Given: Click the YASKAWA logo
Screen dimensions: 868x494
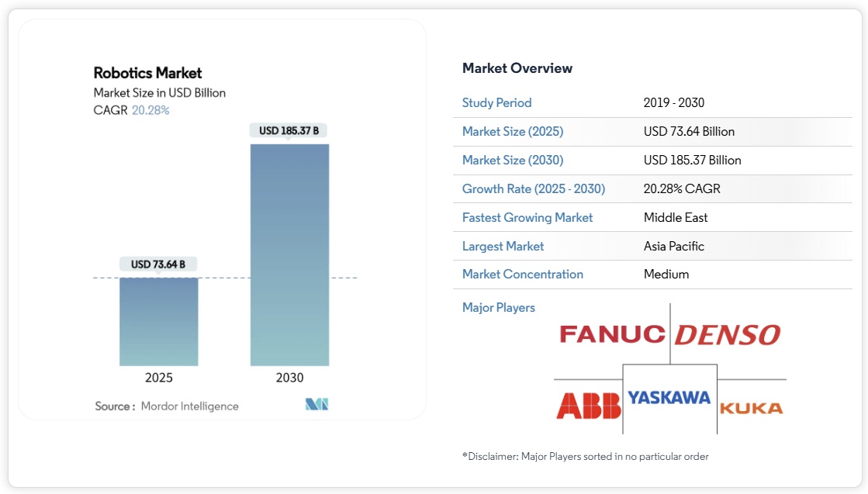Looking at the screenshot, I should click(x=669, y=398).
